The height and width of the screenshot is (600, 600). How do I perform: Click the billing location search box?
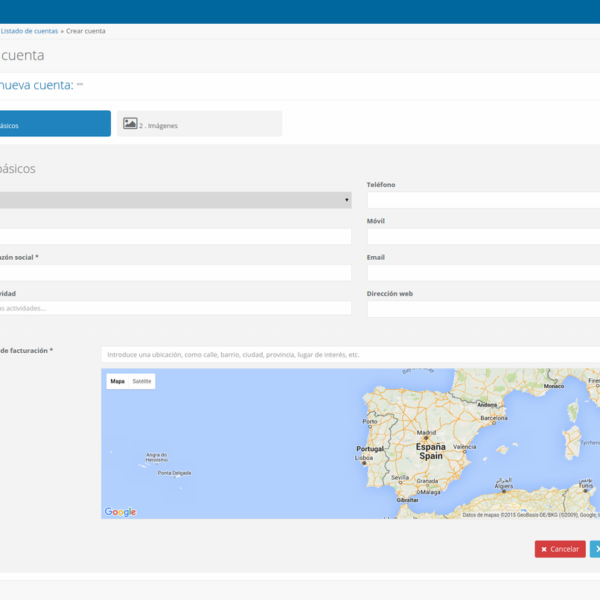pos(350,355)
